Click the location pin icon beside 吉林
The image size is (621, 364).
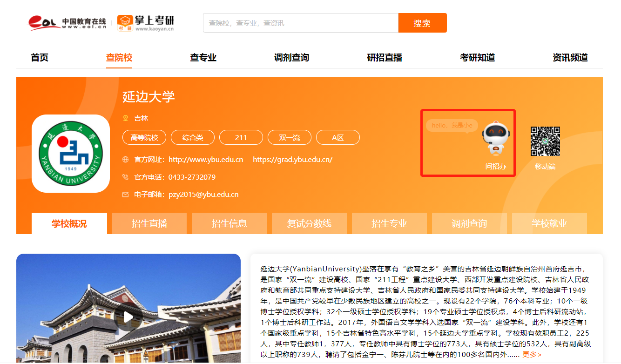[x=125, y=118]
